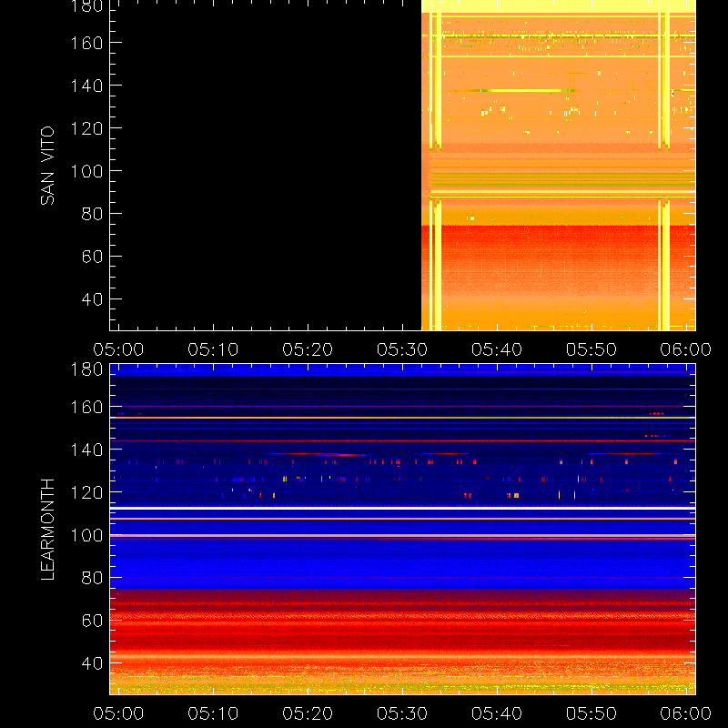Click 05:30 time label under Learmonth plot
The width and height of the screenshot is (728, 728).
pyautogui.click(x=402, y=713)
